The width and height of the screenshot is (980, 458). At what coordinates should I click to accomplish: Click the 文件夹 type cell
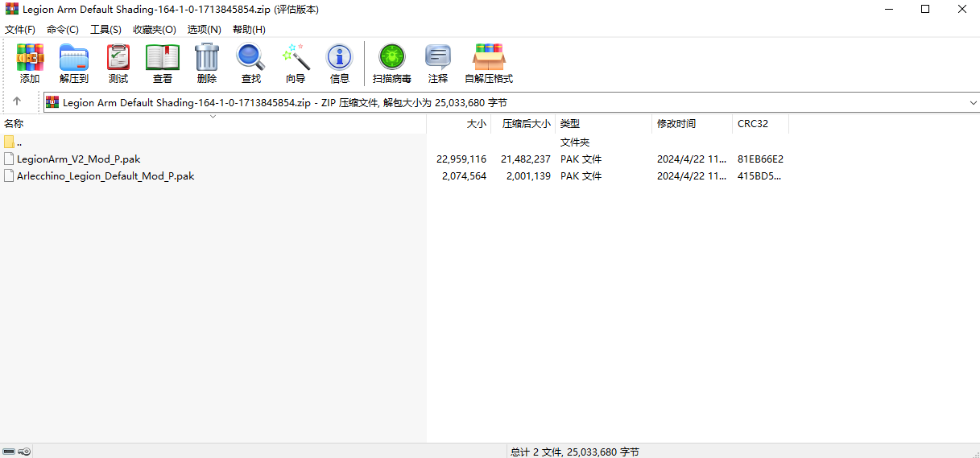[575, 142]
